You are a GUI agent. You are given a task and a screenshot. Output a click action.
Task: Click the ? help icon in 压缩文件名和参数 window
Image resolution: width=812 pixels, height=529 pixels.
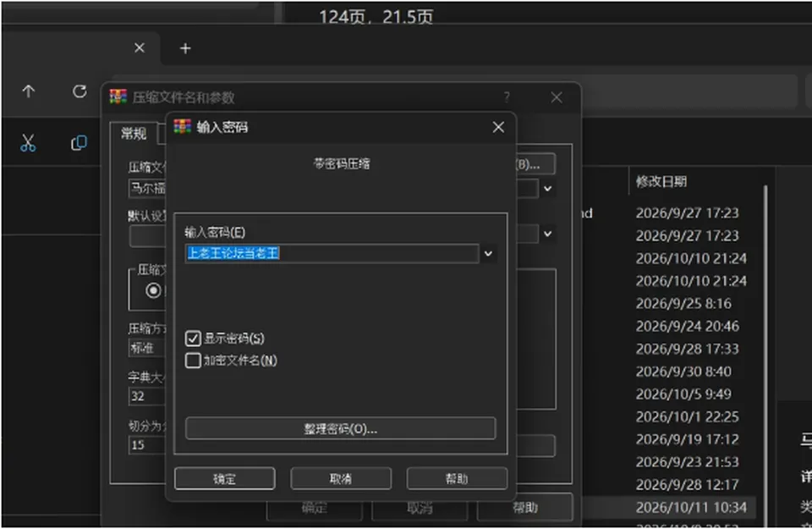click(507, 96)
